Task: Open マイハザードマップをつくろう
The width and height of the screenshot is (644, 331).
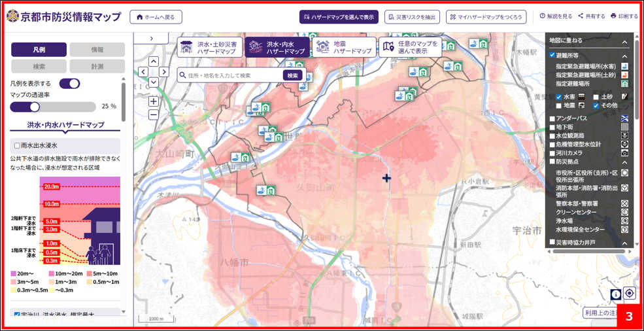Action: click(x=486, y=17)
